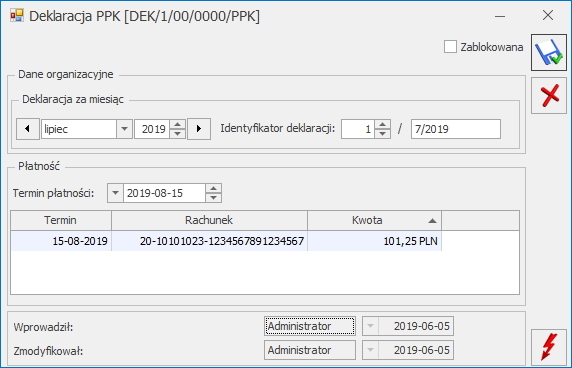
Task: Sort table by the Rachunek column header
Action: [209, 220]
